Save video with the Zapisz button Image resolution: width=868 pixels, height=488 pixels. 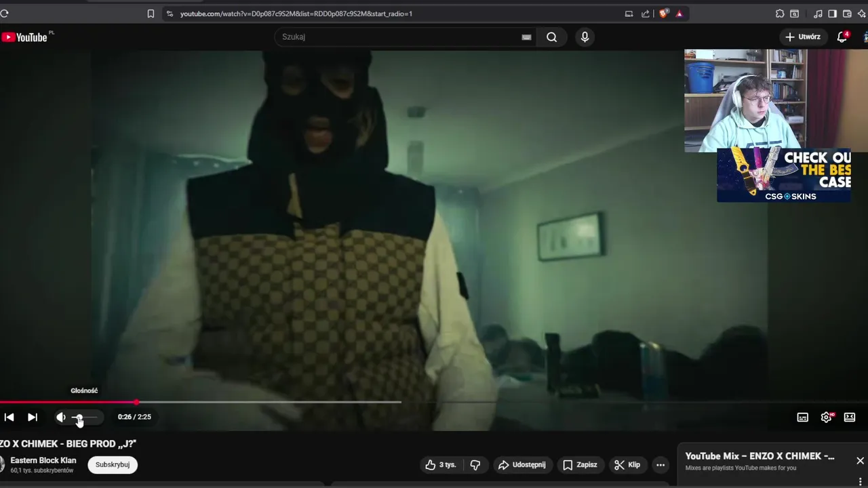point(580,465)
